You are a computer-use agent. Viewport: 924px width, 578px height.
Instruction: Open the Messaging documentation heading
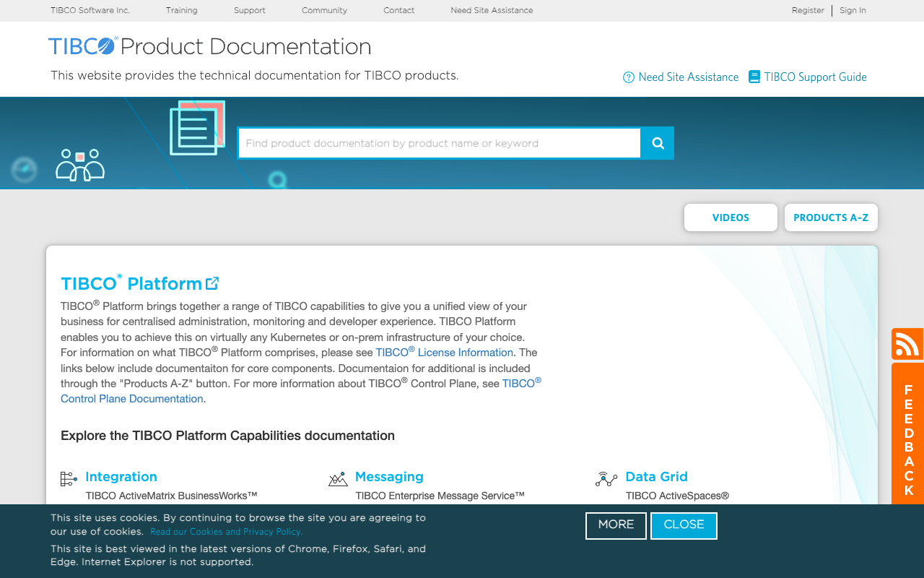(389, 477)
